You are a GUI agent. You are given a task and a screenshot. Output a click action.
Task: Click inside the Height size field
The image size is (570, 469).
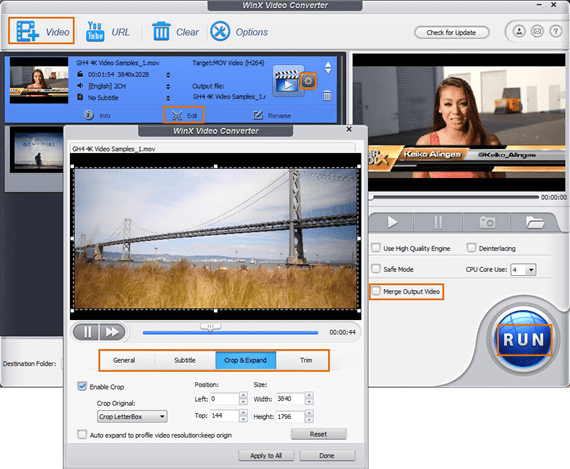290,417
